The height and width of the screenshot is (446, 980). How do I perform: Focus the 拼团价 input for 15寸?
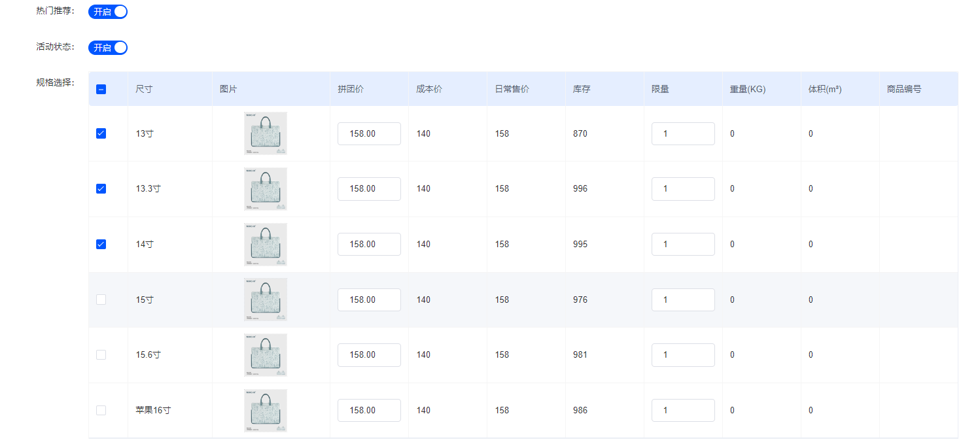pos(369,300)
